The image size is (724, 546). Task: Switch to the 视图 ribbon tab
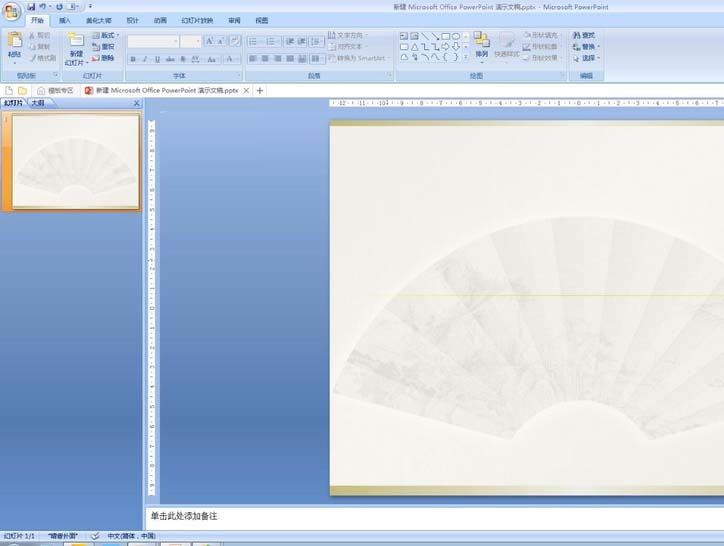click(x=262, y=20)
